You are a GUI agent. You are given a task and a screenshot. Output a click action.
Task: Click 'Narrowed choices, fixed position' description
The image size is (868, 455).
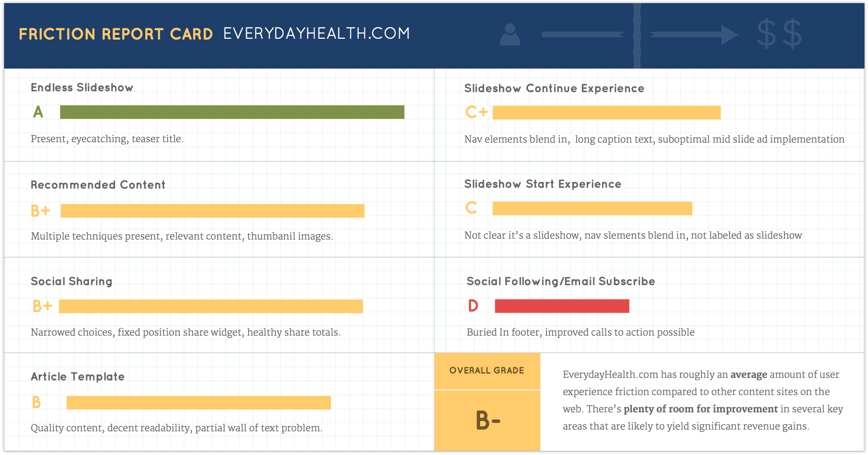tap(186, 332)
